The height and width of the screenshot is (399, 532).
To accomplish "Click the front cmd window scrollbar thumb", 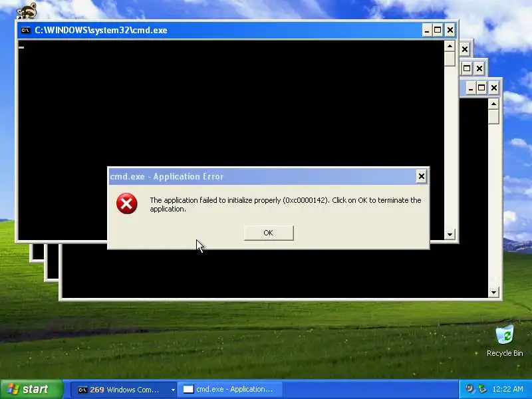I will [x=450, y=59].
